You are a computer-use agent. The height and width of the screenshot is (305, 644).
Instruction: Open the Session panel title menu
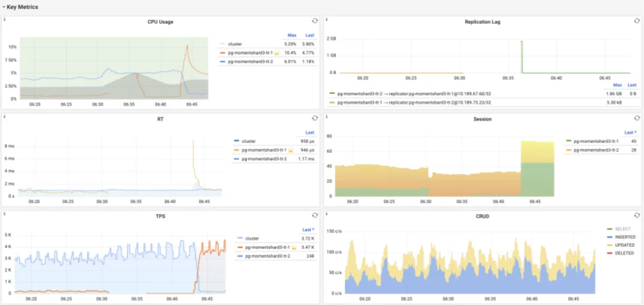coord(482,119)
